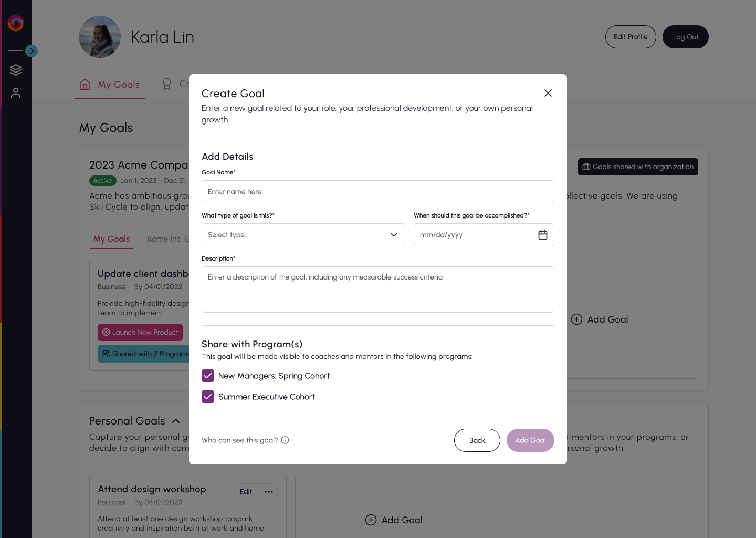The image size is (756, 538).
Task: Click the Add Goal submit button
Action: [x=530, y=440]
